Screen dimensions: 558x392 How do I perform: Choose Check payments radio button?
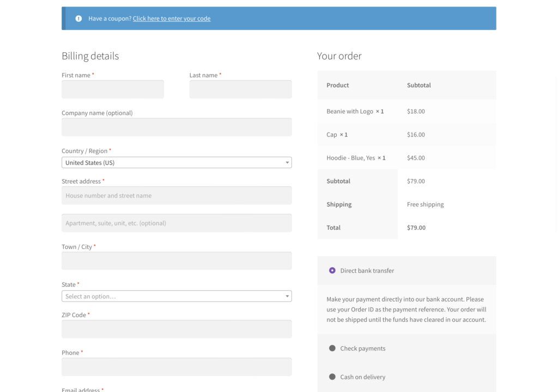tap(332, 348)
